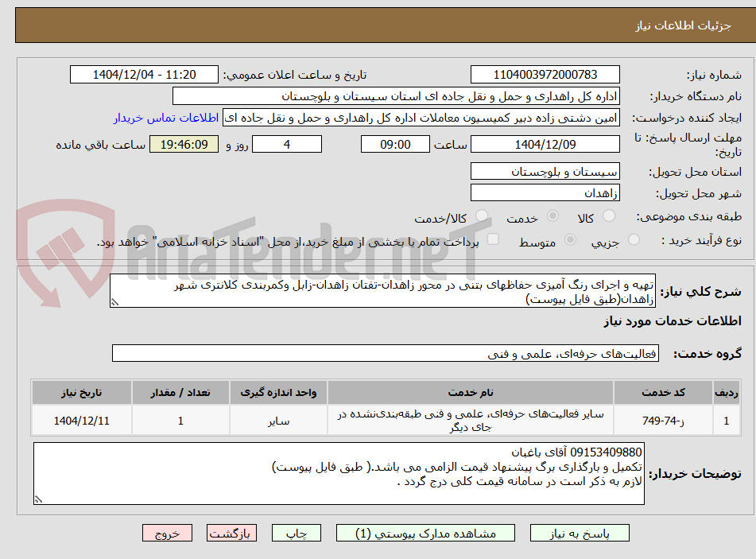Click the buyer organization name field

coord(396,96)
